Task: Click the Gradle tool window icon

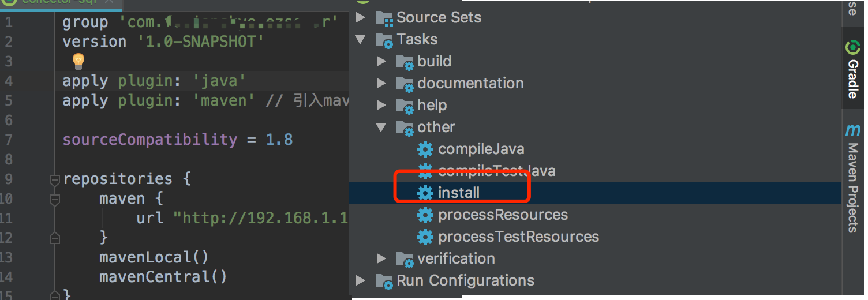Action: (852, 47)
